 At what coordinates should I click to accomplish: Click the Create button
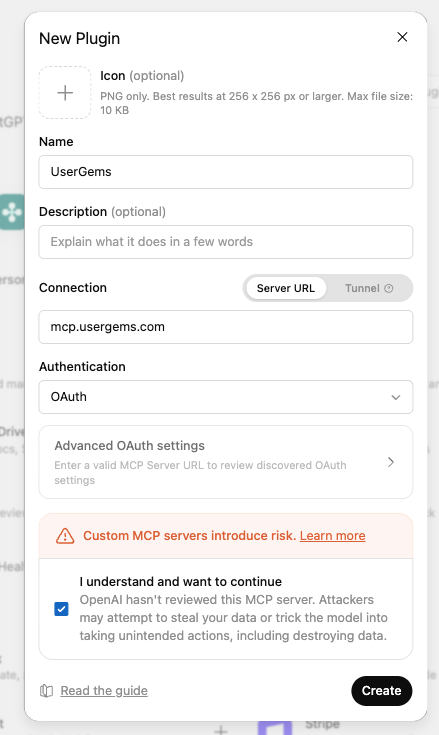(x=381, y=690)
